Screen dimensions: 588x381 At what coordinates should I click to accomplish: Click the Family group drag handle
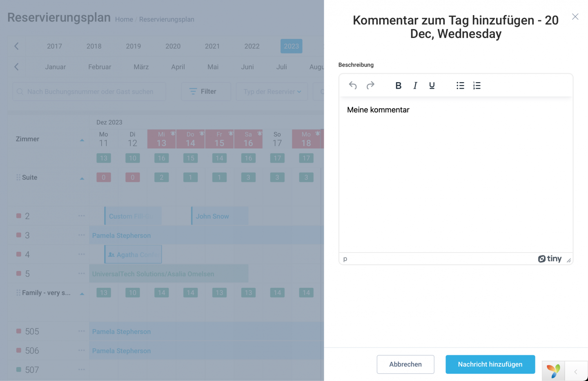18,293
